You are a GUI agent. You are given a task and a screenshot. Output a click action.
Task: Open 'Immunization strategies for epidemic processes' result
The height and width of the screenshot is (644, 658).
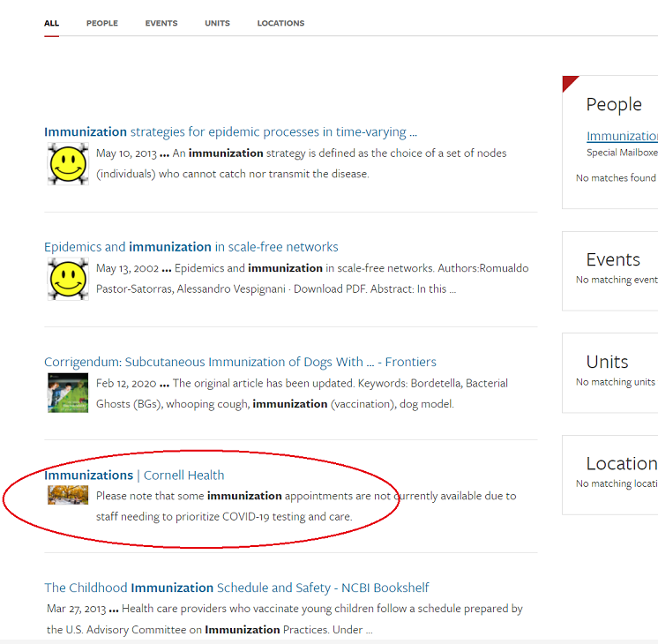(x=230, y=132)
